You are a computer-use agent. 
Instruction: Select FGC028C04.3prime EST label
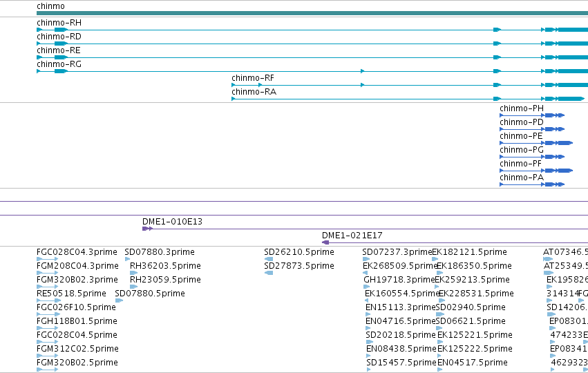click(77, 252)
